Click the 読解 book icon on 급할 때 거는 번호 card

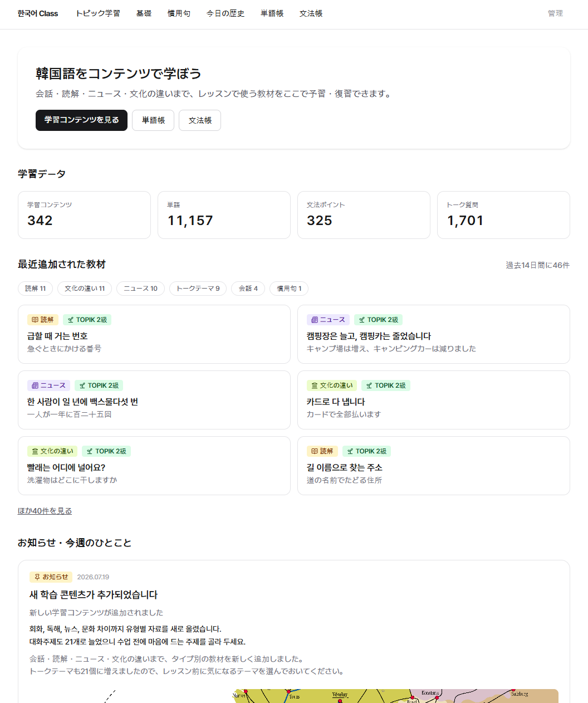35,320
